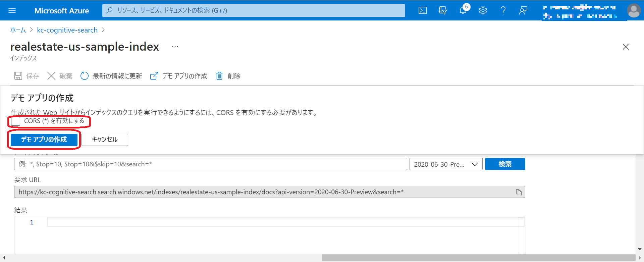Open the ellipsis menu next to index title
Viewport: 644px width, 262px height.
point(175,47)
